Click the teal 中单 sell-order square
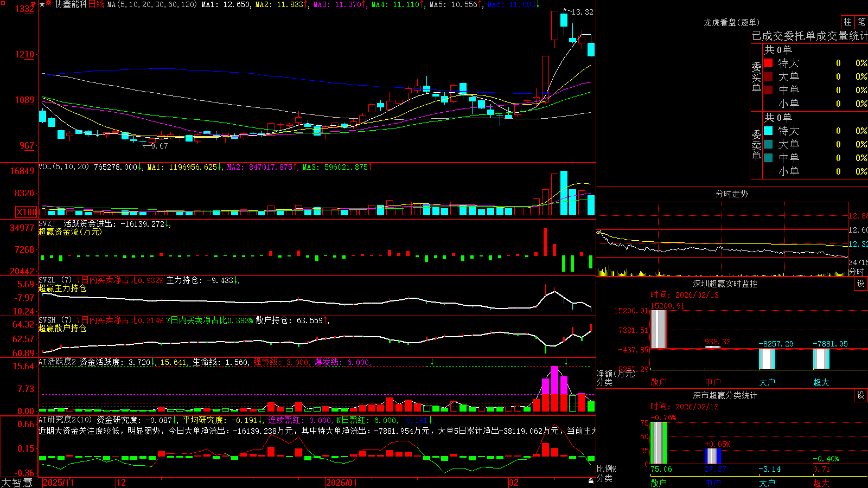Viewport: 868px width, 488px height. [768, 158]
